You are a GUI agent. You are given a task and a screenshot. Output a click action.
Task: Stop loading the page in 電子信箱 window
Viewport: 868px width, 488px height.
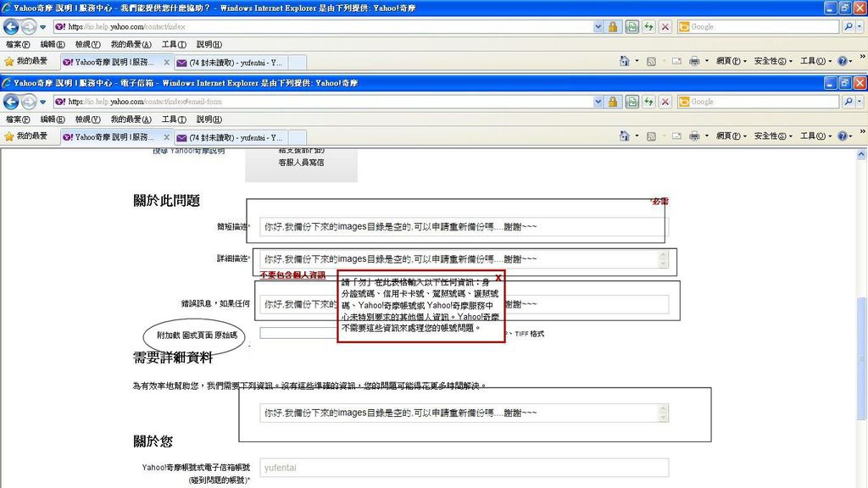pos(665,102)
